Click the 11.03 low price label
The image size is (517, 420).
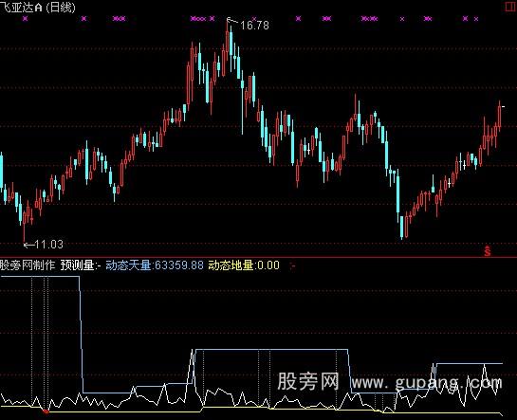pos(48,245)
